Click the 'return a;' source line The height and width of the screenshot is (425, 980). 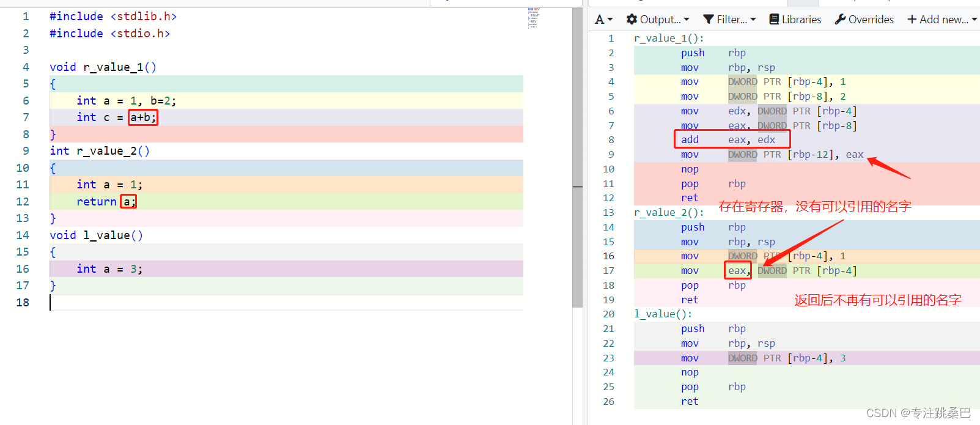(x=106, y=201)
